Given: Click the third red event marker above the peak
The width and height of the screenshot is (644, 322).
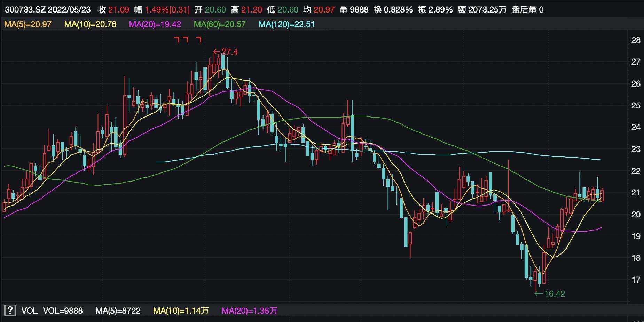Looking at the screenshot, I should click(199, 40).
